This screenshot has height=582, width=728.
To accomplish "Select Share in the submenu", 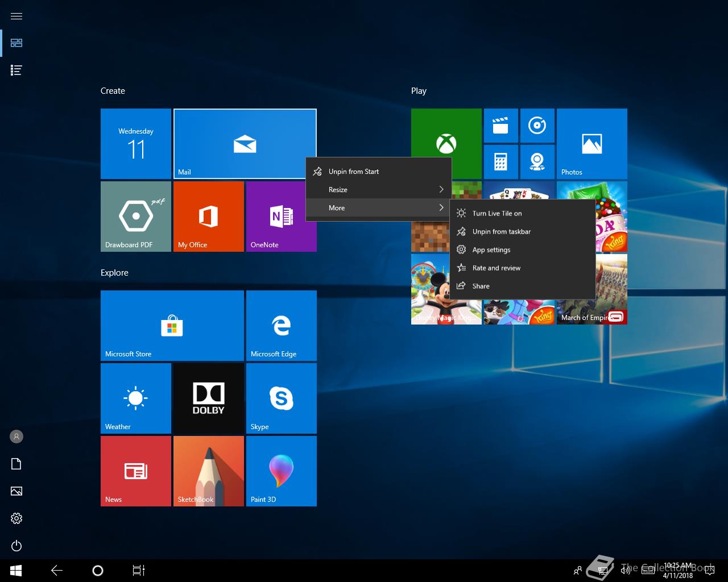I will click(523, 286).
